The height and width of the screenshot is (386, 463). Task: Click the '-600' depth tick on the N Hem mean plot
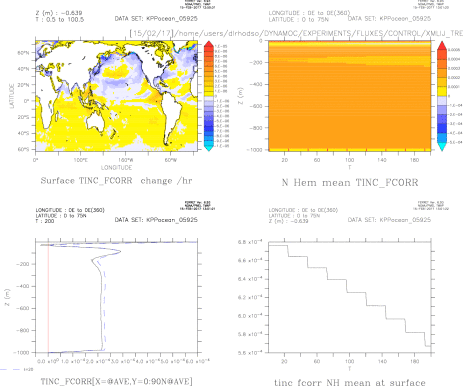256,106
